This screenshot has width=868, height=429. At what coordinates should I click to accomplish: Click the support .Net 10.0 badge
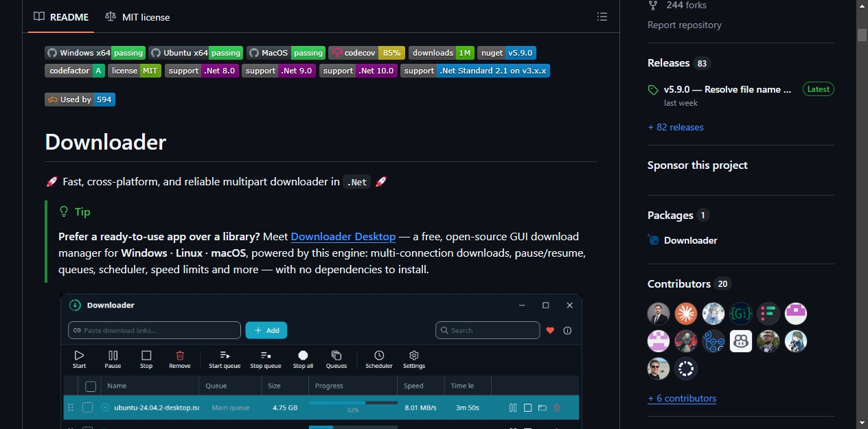[x=358, y=71]
